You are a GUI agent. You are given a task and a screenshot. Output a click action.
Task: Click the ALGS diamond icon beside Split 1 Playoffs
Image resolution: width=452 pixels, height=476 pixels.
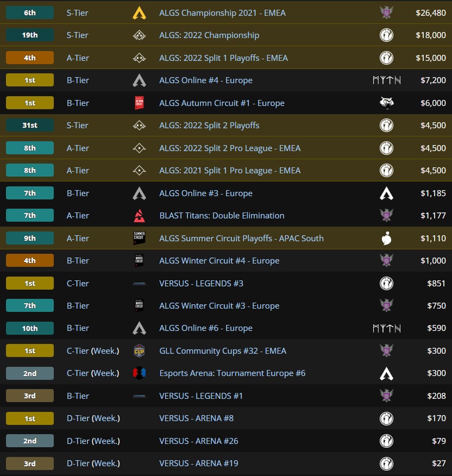[x=139, y=58]
